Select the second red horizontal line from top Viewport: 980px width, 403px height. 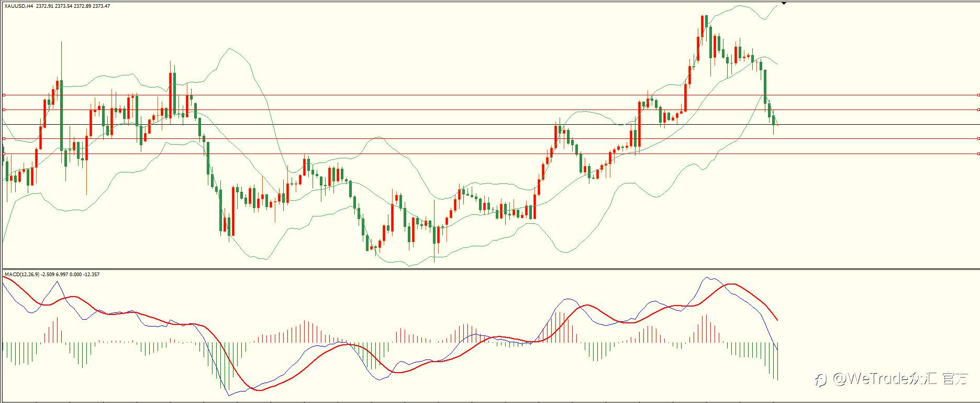pos(491,110)
